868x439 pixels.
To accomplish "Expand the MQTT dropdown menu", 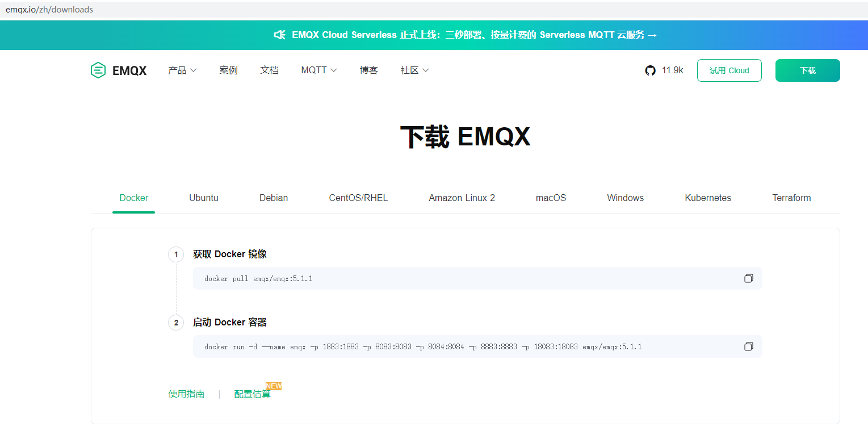I will 319,70.
